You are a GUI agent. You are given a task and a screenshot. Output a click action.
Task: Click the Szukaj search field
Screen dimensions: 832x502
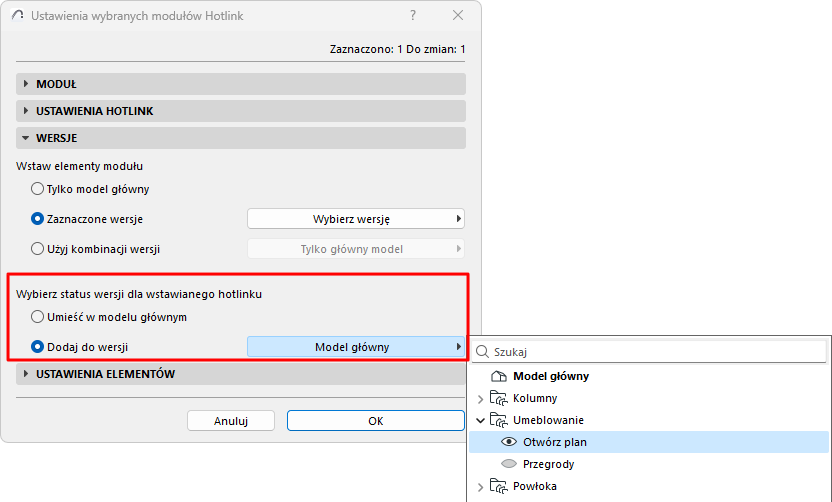pos(648,352)
